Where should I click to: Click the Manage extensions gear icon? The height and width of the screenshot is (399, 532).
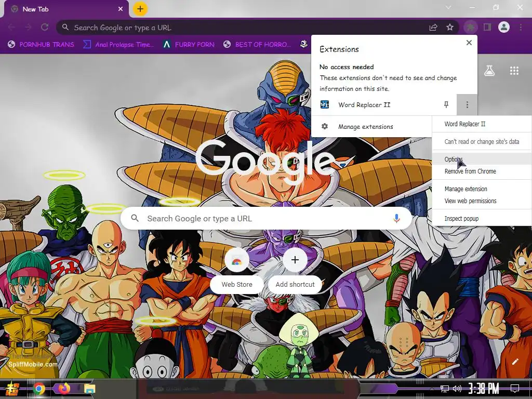click(x=325, y=127)
